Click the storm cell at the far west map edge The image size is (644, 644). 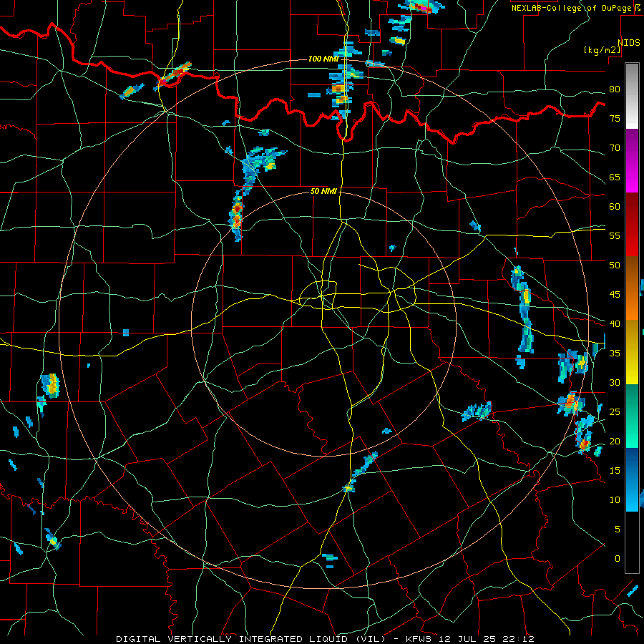(51, 386)
